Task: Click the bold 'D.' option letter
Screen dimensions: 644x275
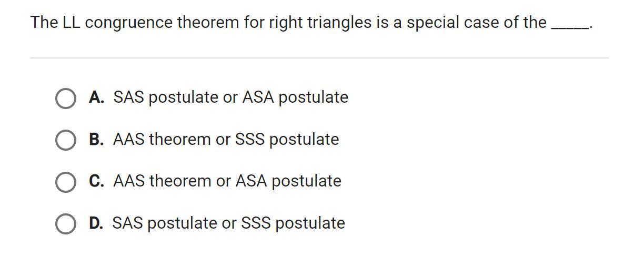Action: [96, 223]
